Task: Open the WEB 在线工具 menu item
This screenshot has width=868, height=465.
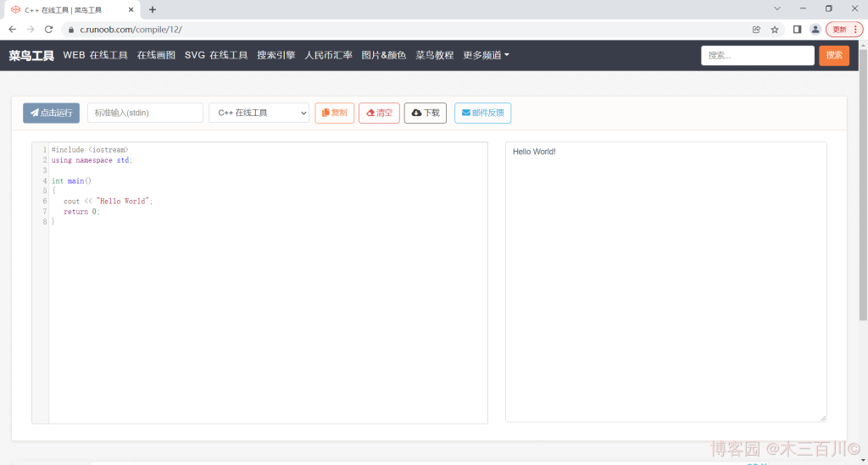Action: [95, 55]
